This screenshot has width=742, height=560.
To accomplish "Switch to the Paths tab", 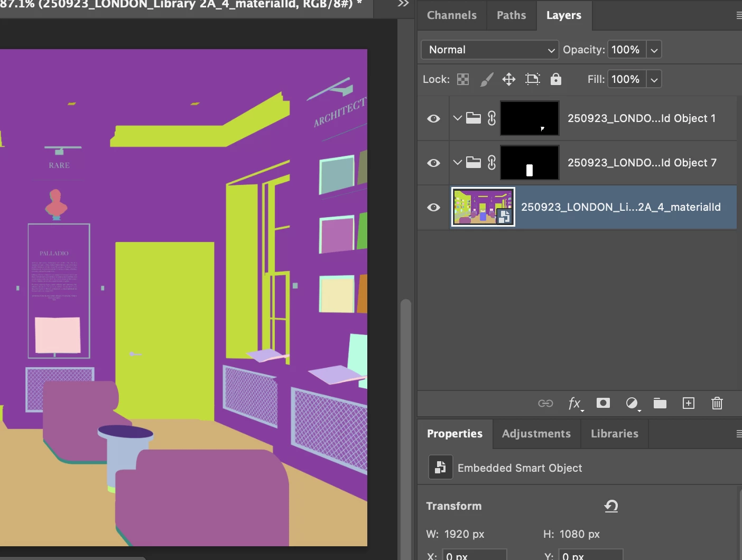I will coord(511,15).
